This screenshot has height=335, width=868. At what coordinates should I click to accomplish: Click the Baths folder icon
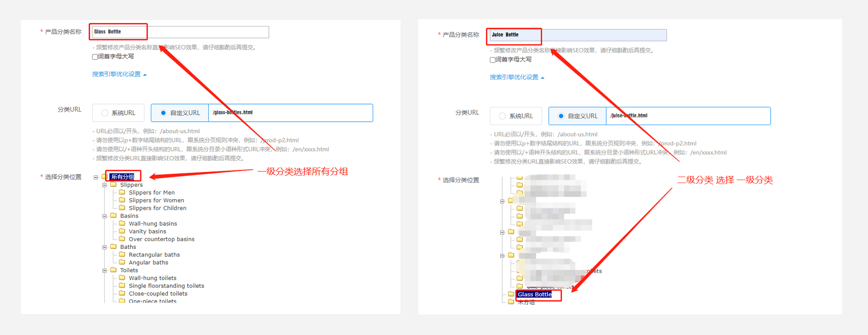click(113, 246)
